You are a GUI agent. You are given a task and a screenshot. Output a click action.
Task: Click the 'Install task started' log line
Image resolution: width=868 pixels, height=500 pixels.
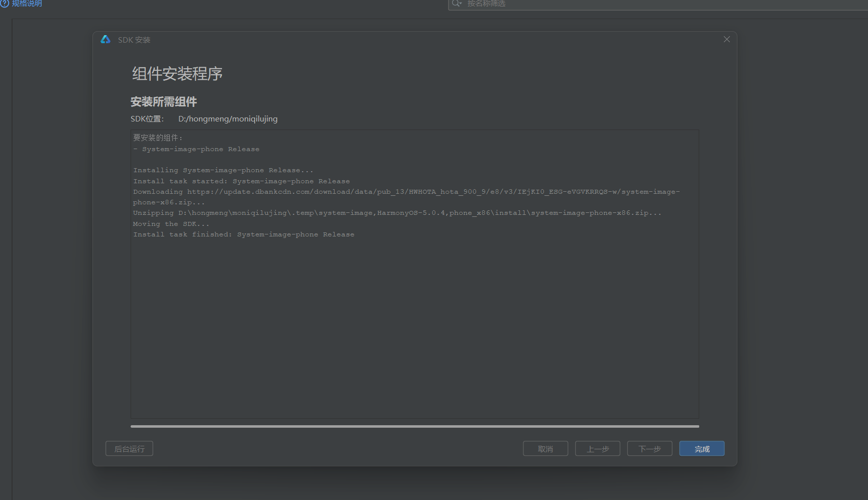point(242,181)
